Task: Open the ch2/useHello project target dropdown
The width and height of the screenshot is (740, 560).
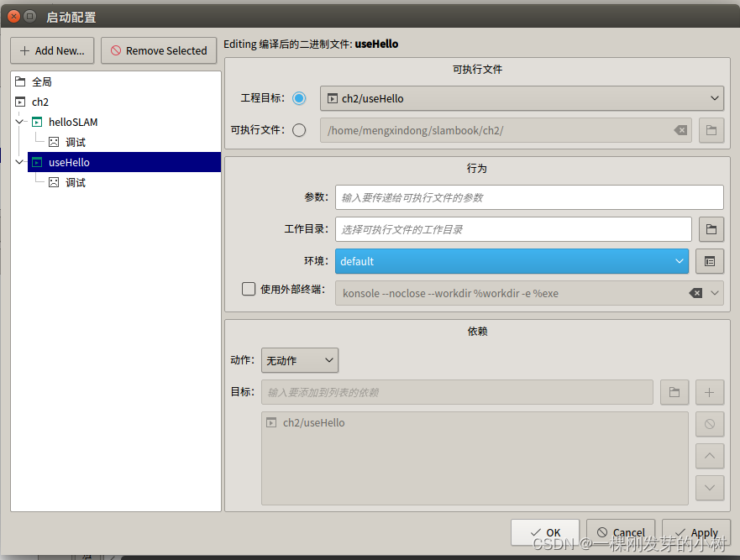Action: [x=716, y=98]
